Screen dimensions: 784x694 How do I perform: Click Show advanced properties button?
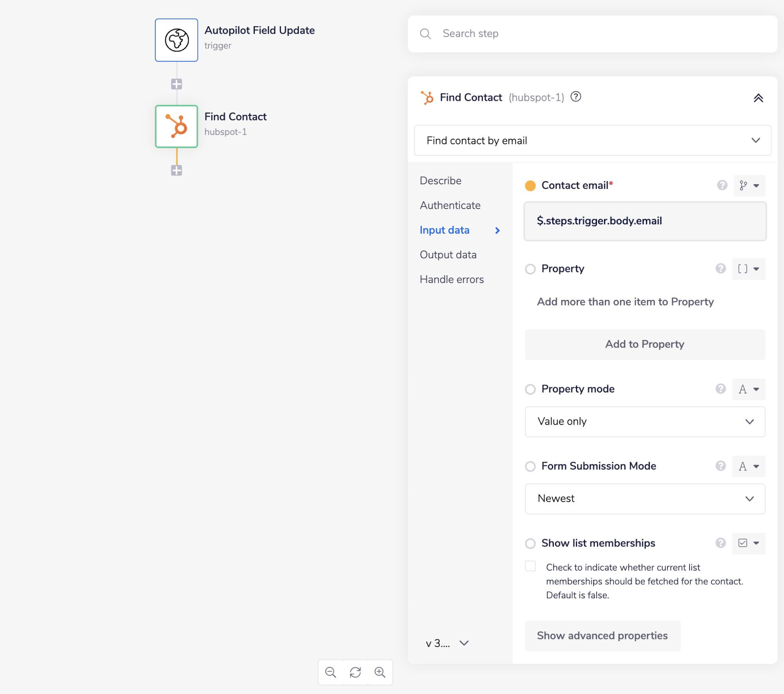[602, 636]
